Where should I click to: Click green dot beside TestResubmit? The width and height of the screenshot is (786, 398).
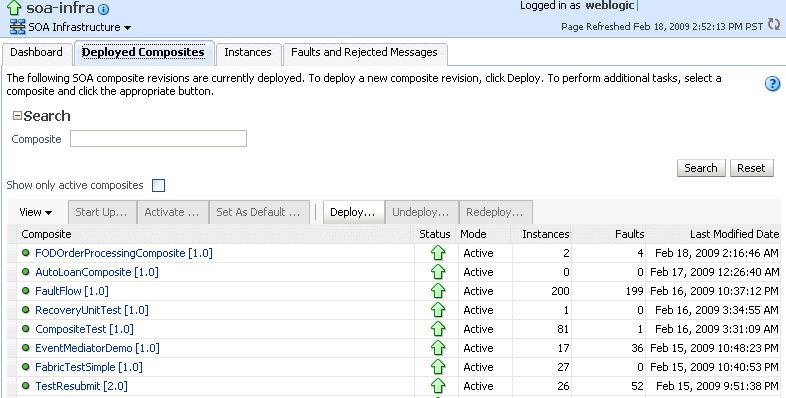point(26,386)
